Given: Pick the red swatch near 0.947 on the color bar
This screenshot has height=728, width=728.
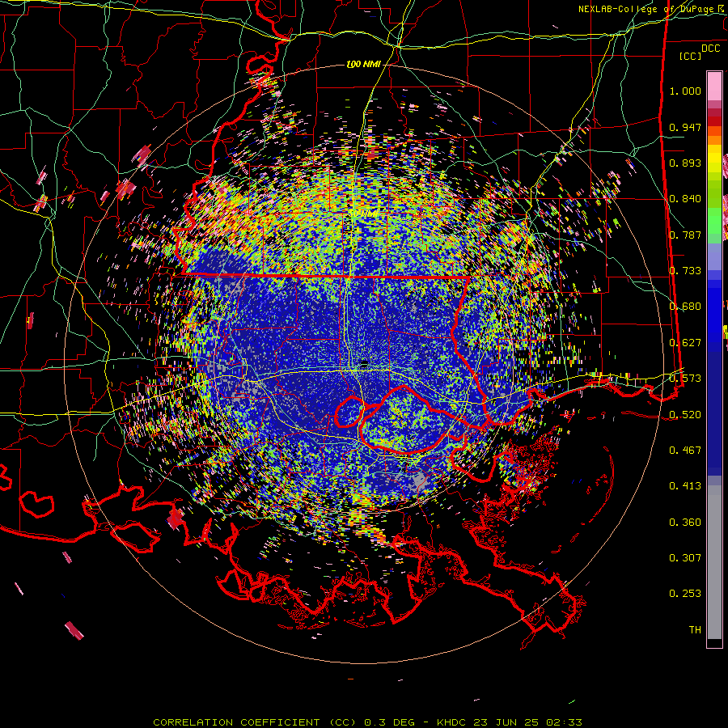Looking at the screenshot, I should pos(714,121).
